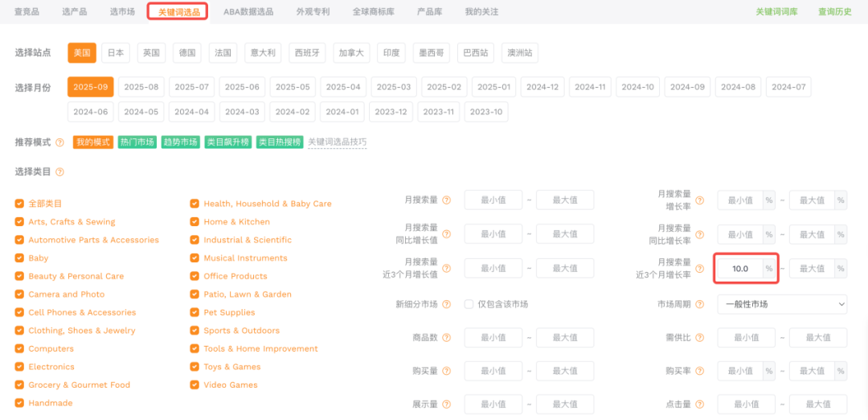Screen dimensions: 868x420
Task: Open 外观专利 tab
Action: (313, 11)
